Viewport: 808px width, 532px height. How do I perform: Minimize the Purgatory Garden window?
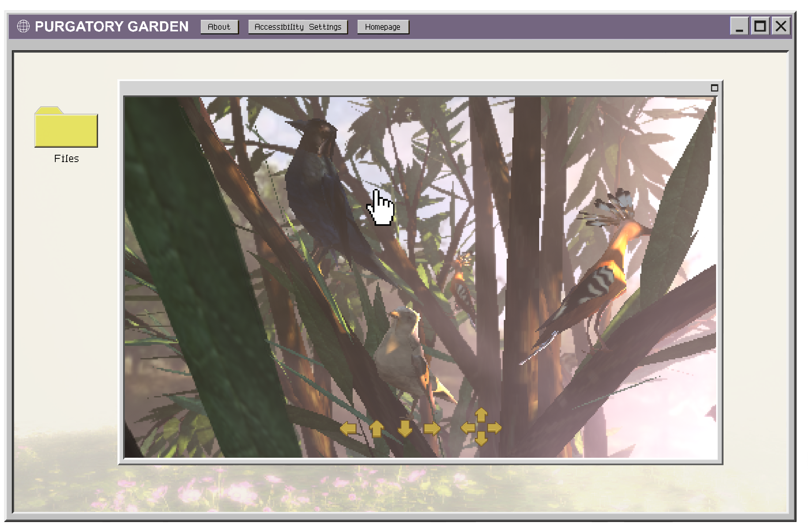(x=739, y=26)
